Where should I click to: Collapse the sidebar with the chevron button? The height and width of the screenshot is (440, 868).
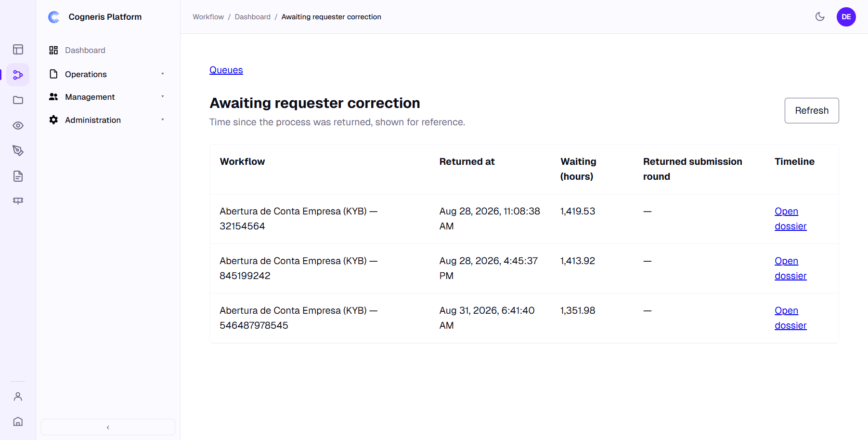[108, 427]
